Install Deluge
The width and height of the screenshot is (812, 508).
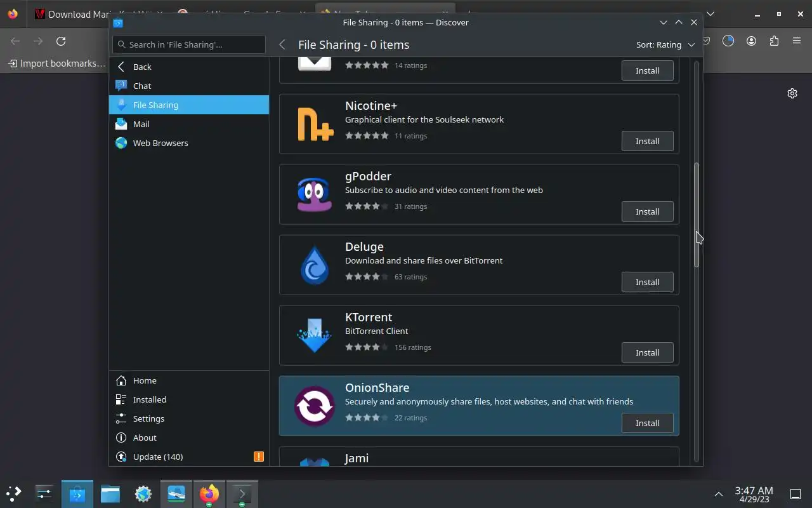(647, 282)
